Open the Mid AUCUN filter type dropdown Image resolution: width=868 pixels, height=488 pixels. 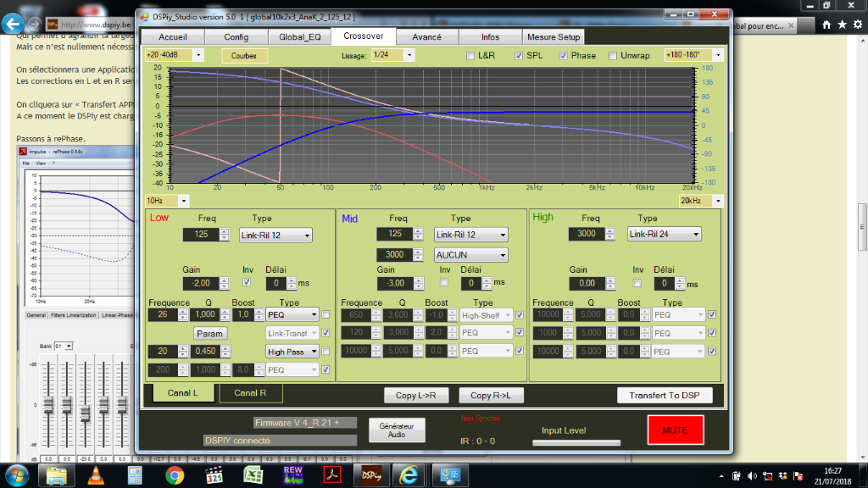click(470, 254)
